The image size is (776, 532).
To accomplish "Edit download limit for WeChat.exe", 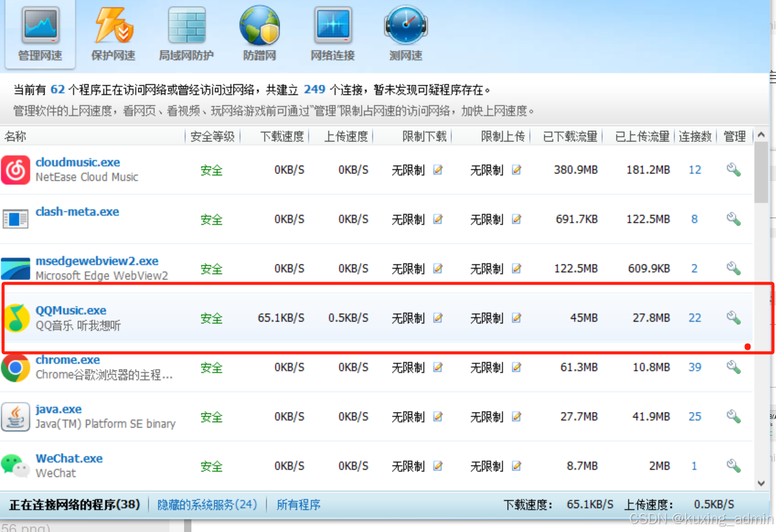I will pyautogui.click(x=438, y=466).
